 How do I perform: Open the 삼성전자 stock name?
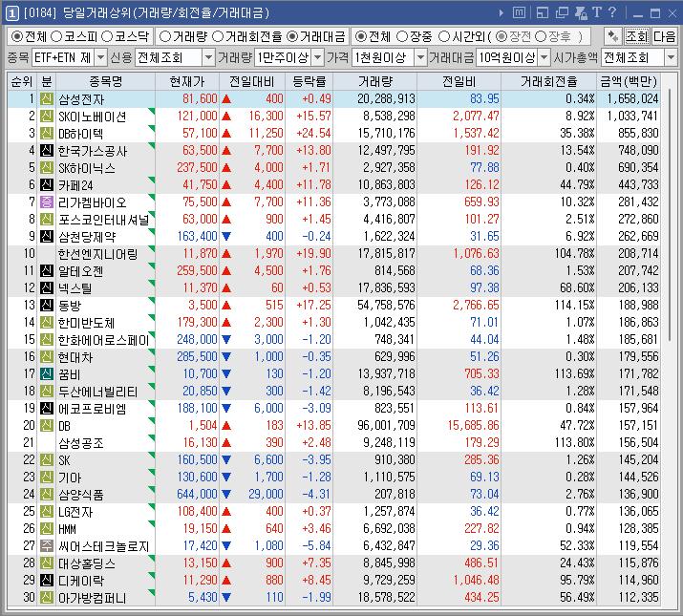click(81, 99)
